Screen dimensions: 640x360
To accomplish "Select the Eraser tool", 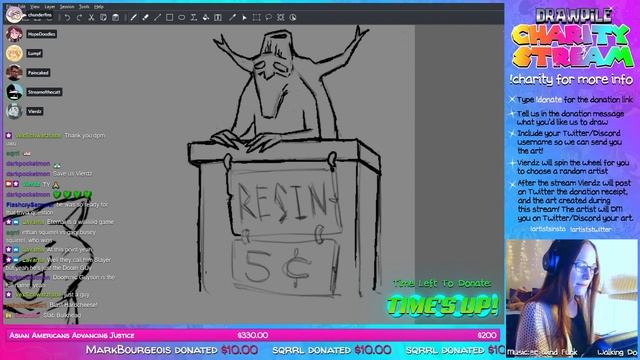I will pyautogui.click(x=145, y=18).
